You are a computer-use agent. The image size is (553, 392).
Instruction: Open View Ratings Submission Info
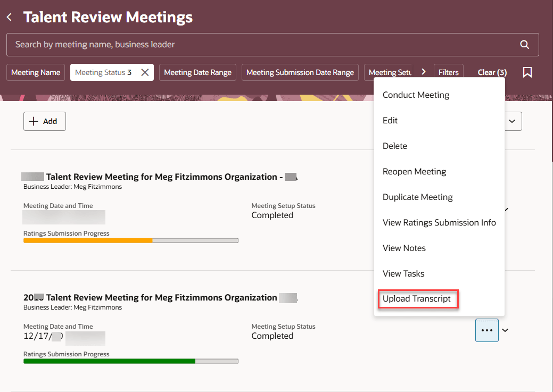tap(439, 223)
